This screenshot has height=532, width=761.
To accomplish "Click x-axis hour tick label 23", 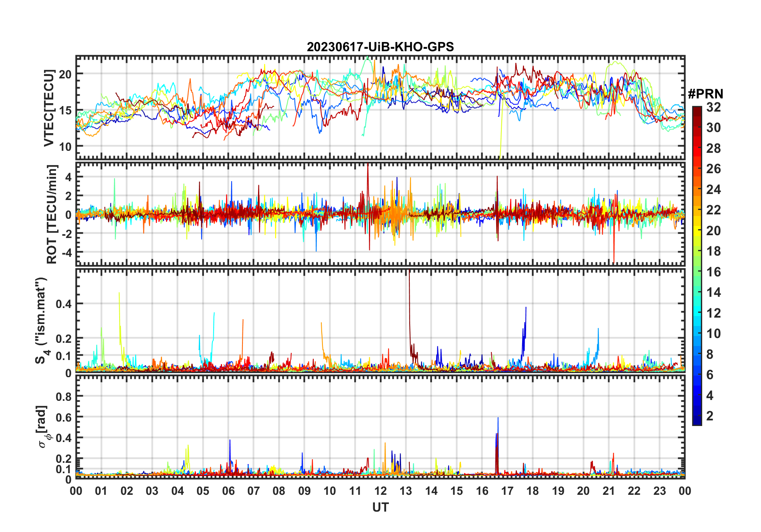I will pyautogui.click(x=660, y=491).
